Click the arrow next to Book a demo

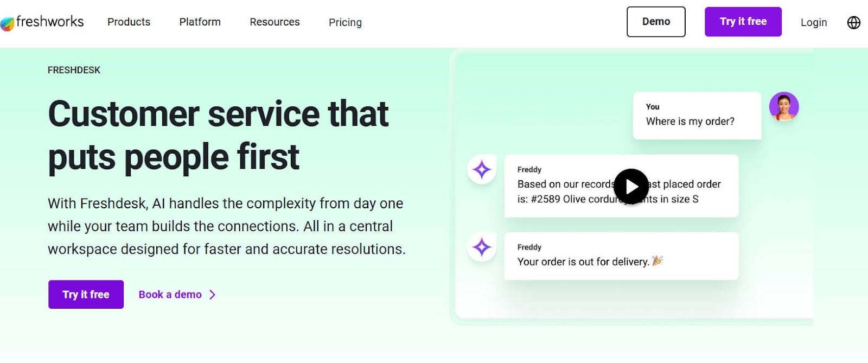click(213, 295)
